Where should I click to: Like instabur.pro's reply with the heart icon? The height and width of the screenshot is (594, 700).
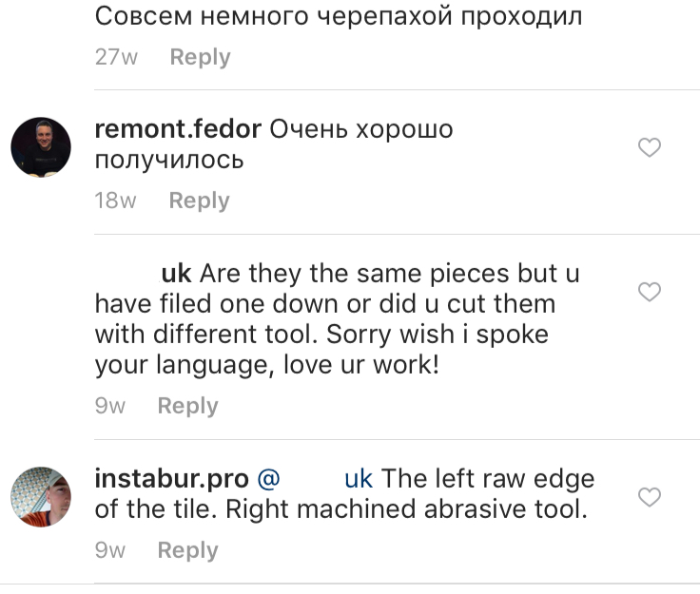[649, 497]
